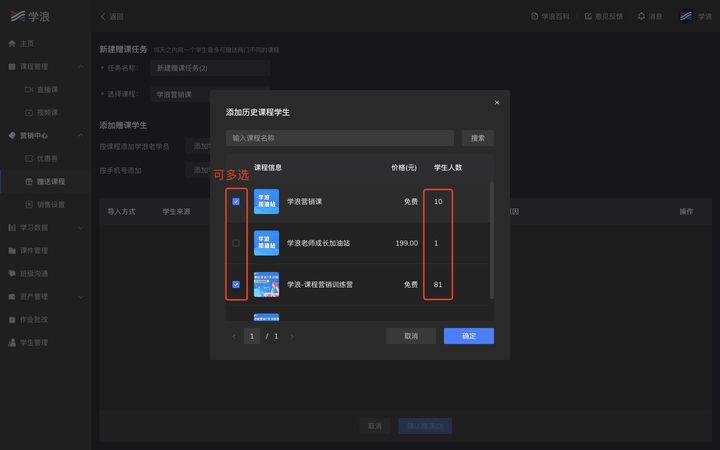Screen dimensions: 720x450
Task: Click the blue 确定 button
Action: pyautogui.click(x=469, y=336)
